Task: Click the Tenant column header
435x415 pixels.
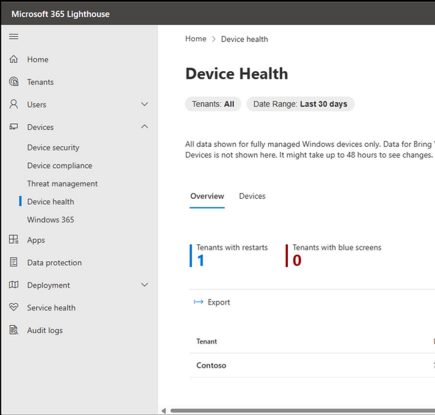Action: point(207,341)
